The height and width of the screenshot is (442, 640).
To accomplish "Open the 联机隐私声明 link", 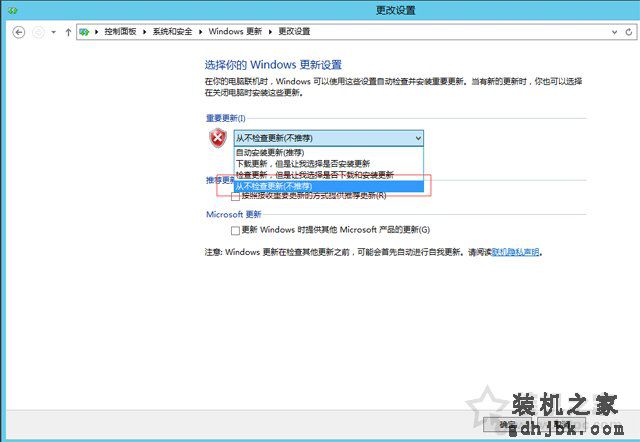I will pyautogui.click(x=515, y=252).
